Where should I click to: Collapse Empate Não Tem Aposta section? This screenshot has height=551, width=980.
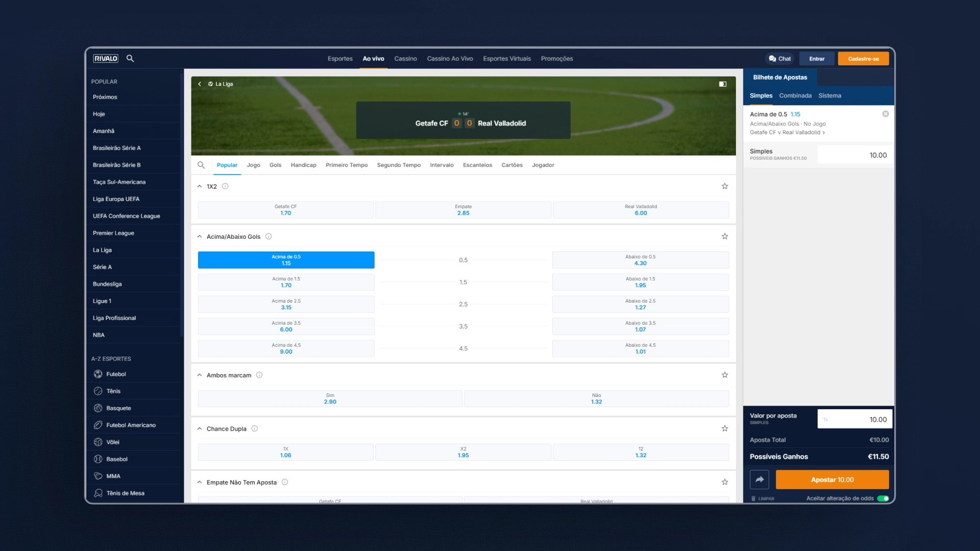(x=200, y=482)
